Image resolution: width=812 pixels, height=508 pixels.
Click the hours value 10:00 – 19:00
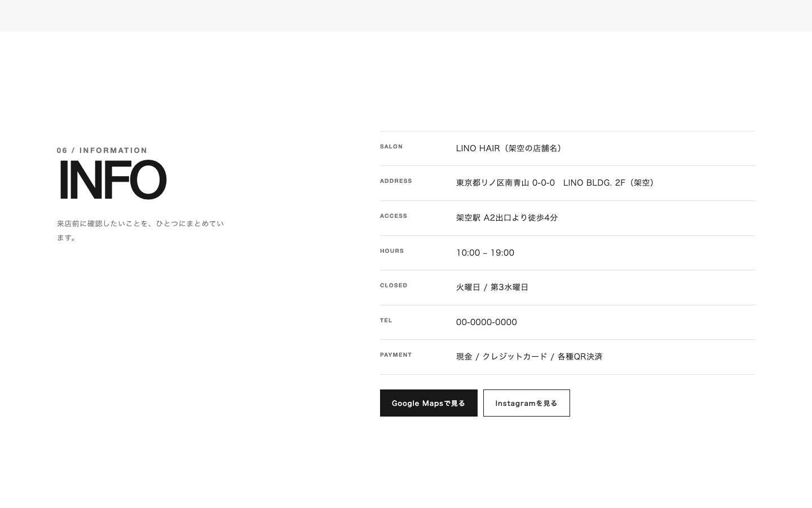coord(485,253)
